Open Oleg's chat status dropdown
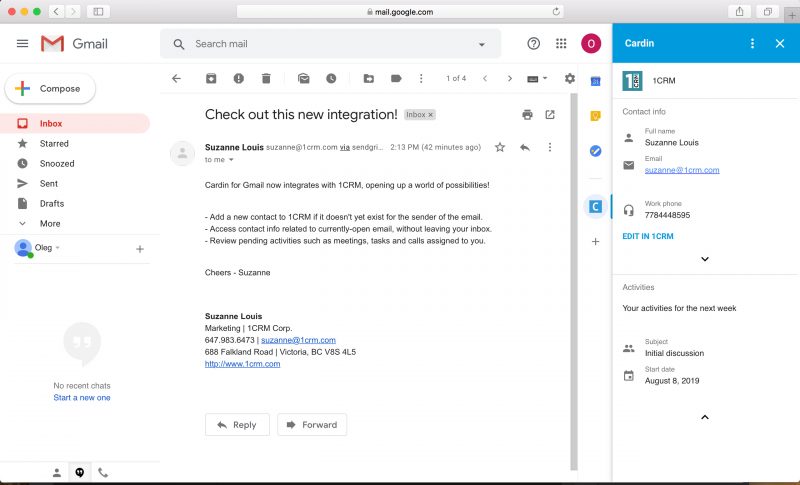 click(x=58, y=248)
